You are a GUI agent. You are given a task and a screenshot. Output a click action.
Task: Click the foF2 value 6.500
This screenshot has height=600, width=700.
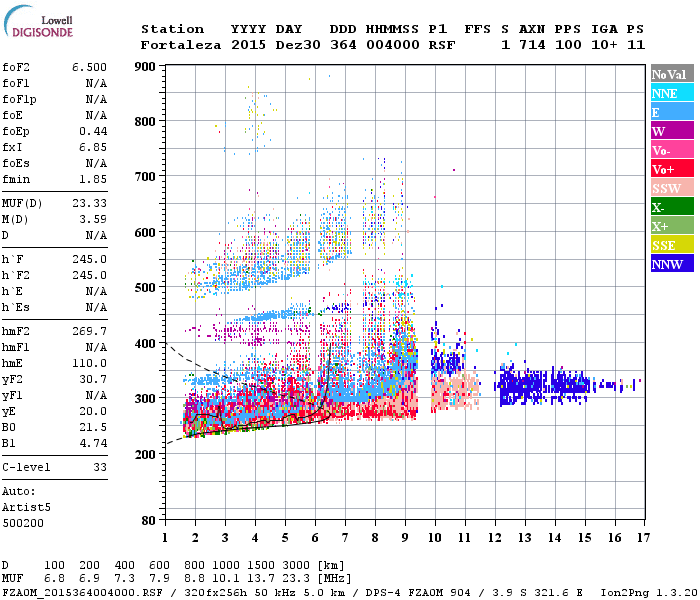pyautogui.click(x=90, y=67)
